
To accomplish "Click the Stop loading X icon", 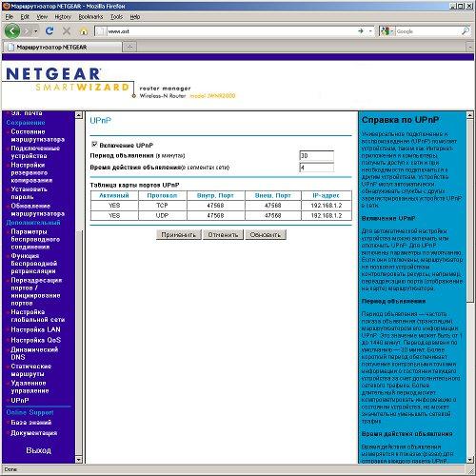I will pos(67,31).
